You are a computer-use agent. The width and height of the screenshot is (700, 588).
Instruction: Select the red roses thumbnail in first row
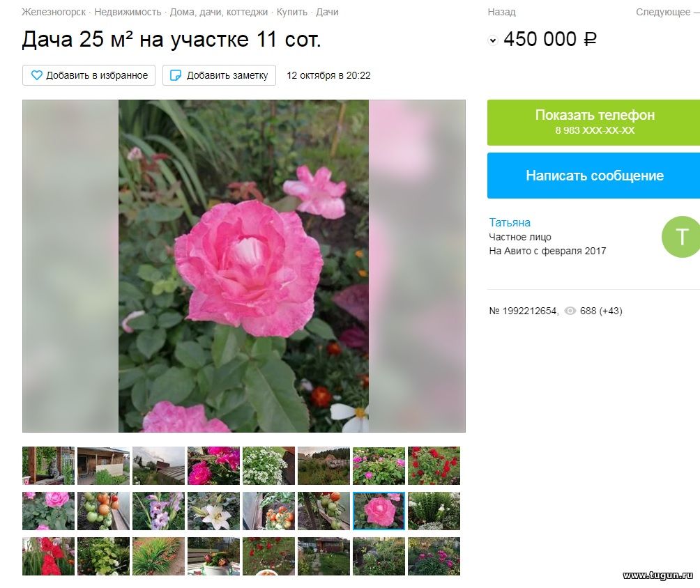click(x=434, y=466)
